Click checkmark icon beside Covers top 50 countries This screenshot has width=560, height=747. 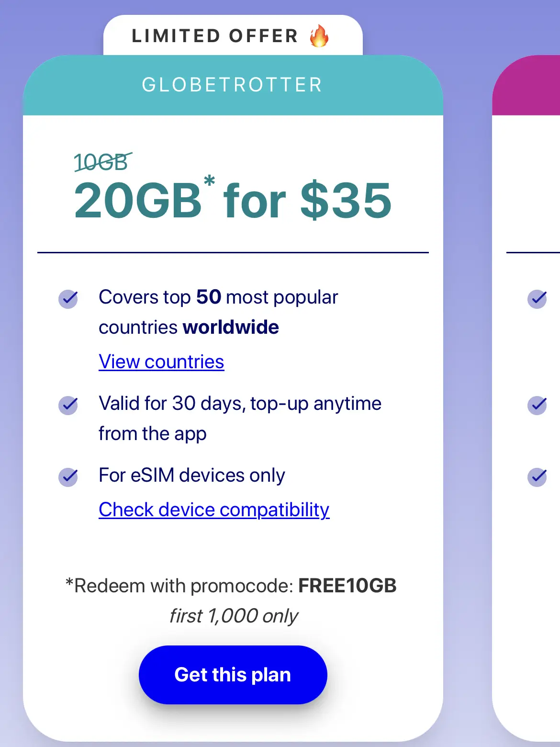pos(68,299)
